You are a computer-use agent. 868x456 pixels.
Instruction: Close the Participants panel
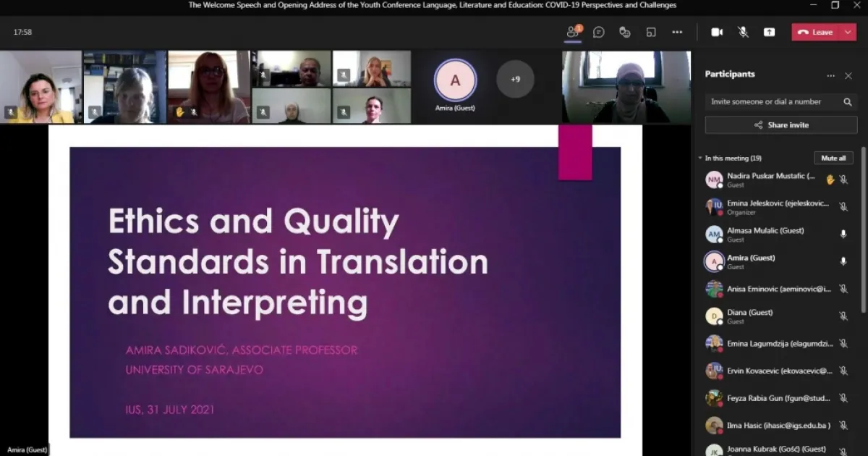click(x=848, y=75)
